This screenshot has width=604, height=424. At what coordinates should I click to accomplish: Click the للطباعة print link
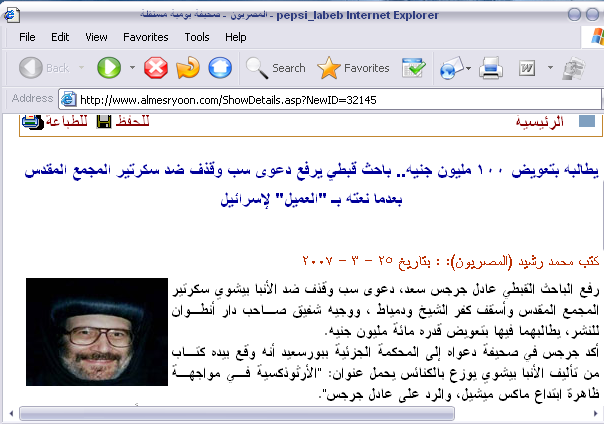point(66,121)
